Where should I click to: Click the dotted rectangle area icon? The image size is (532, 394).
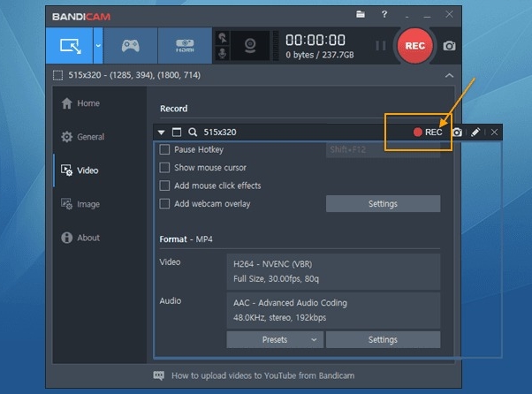tap(57, 75)
